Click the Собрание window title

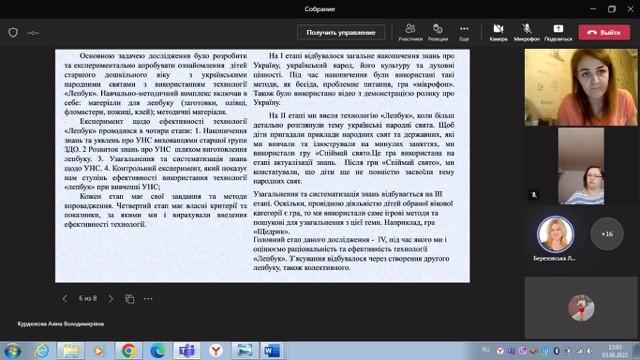pyautogui.click(x=320, y=9)
